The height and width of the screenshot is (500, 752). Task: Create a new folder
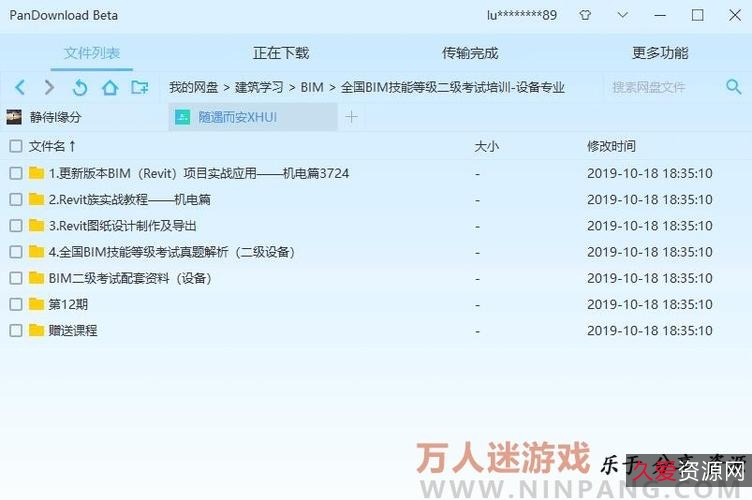click(140, 87)
